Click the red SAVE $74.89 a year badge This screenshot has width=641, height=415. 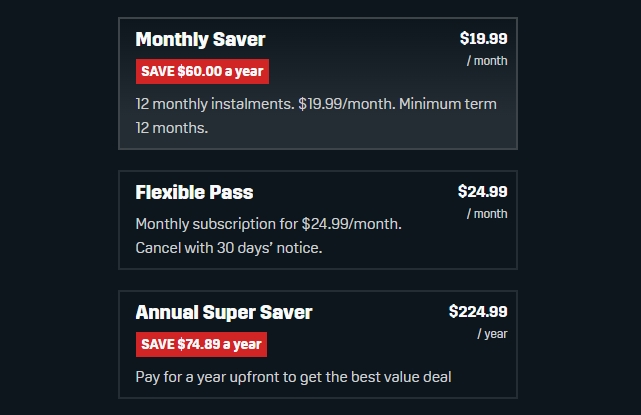coord(201,344)
